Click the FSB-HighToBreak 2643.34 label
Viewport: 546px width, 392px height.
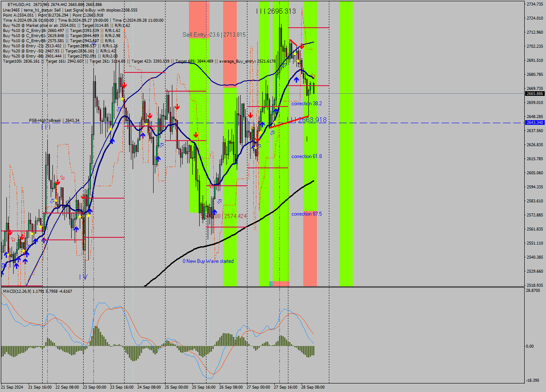coord(54,120)
